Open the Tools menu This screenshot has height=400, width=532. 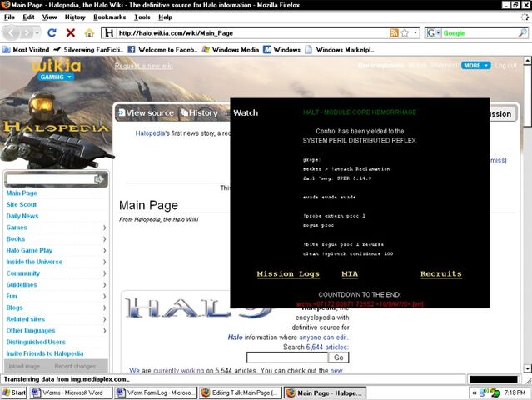pyautogui.click(x=142, y=17)
